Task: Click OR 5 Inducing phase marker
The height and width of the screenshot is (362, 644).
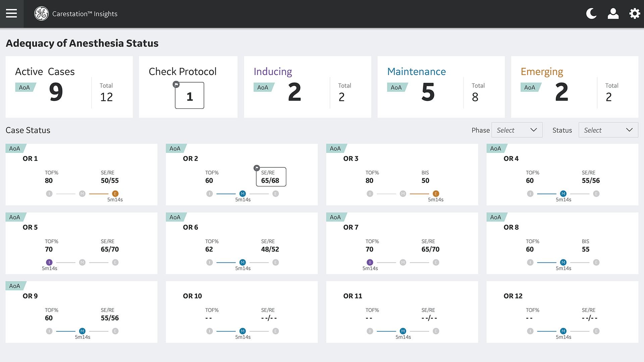Action: click(49, 262)
